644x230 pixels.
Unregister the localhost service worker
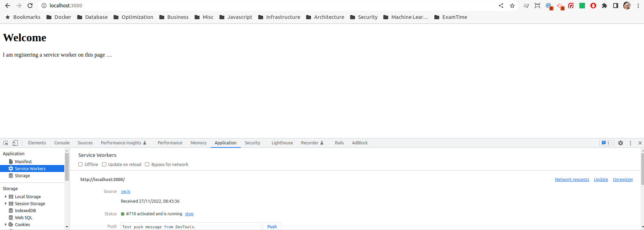click(x=623, y=180)
